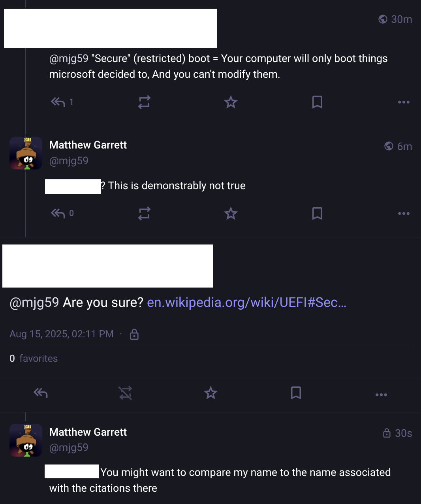This screenshot has width=421, height=504.
Task: Favorite "This is demonstrably not true" post
Action: coord(231,214)
